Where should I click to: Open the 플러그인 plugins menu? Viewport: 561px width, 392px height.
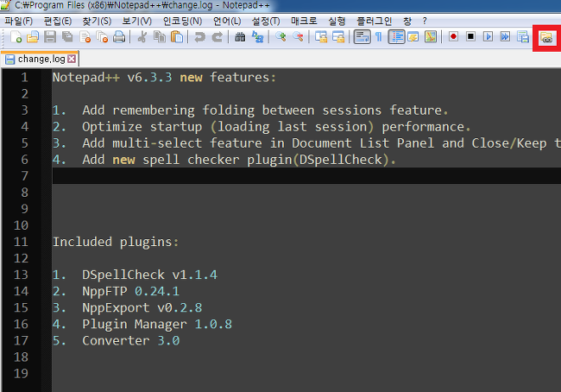pos(375,21)
